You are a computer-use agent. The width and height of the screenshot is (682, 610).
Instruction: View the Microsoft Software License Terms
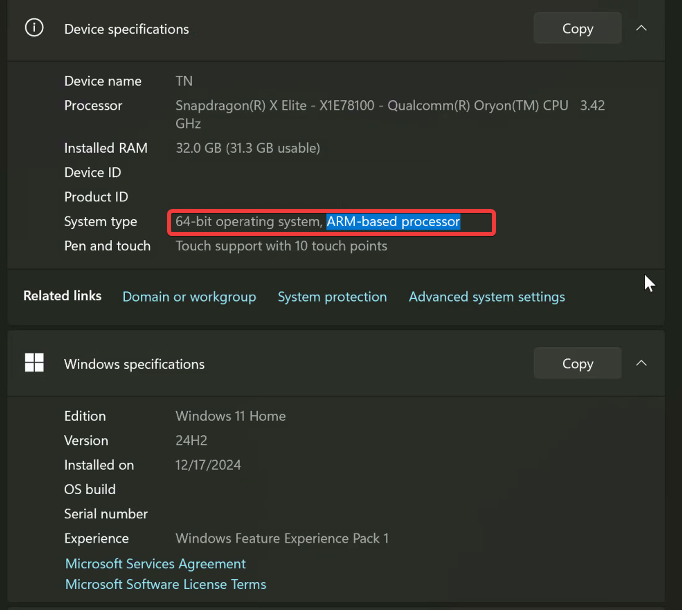click(165, 584)
